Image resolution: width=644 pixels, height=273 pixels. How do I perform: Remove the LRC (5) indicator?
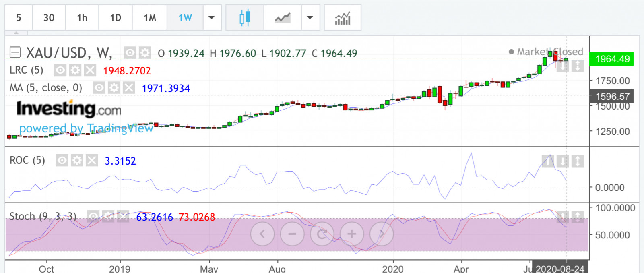click(90, 70)
